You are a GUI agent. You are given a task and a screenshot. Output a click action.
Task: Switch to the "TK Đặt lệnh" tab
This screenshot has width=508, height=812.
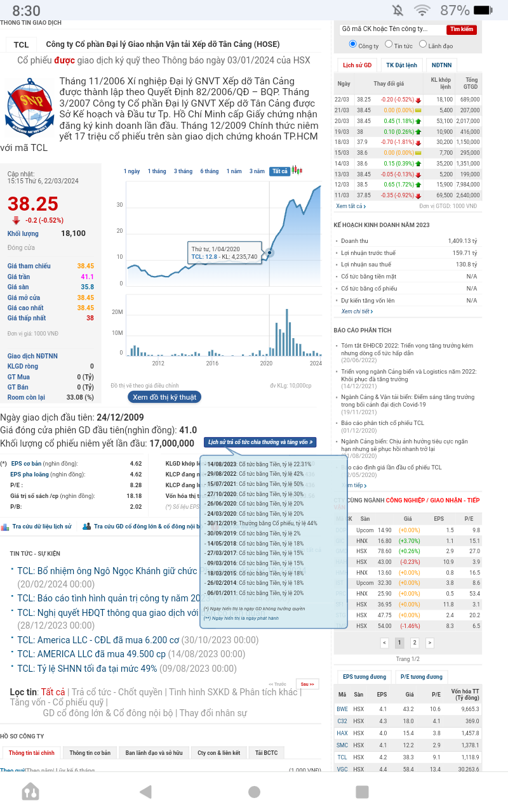[x=402, y=65]
